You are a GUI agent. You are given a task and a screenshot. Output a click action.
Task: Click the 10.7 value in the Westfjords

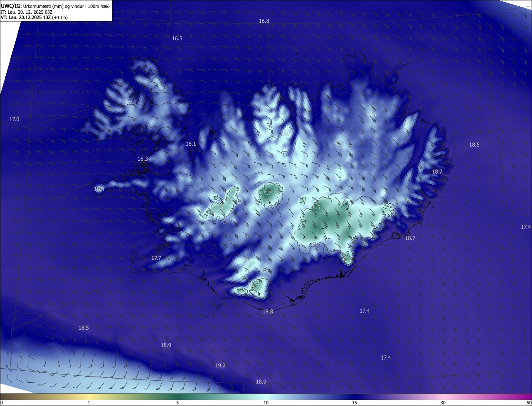pyautogui.click(x=126, y=103)
